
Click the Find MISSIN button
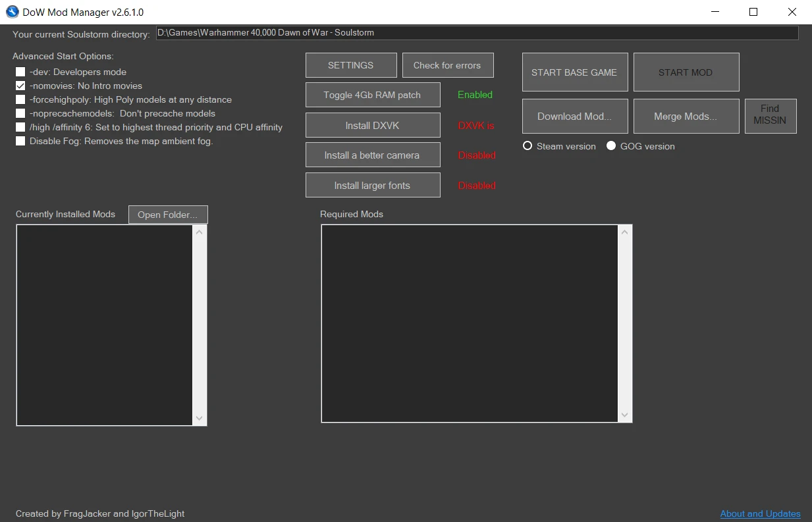click(771, 117)
